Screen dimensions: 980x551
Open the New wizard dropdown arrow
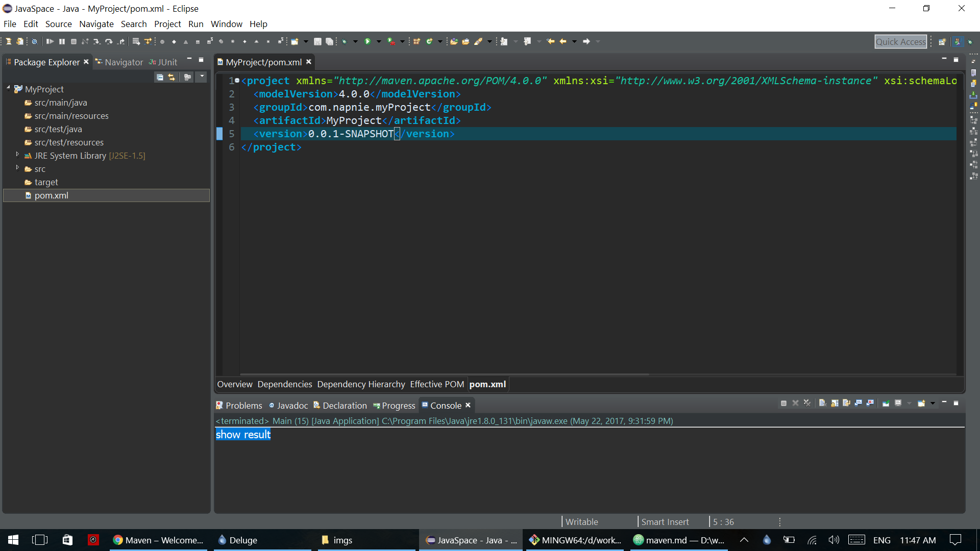click(306, 41)
